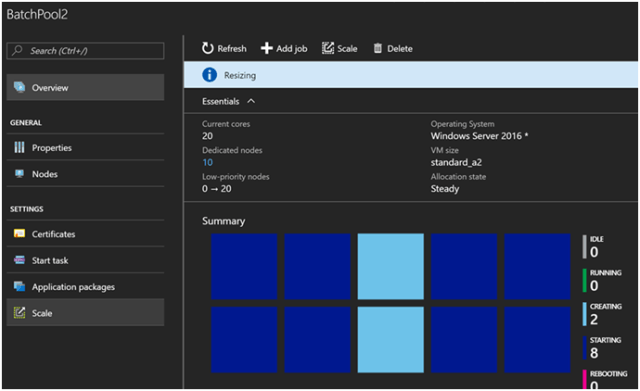Click the REBOOTING status label
The height and width of the screenshot is (391, 640).
pos(608,373)
